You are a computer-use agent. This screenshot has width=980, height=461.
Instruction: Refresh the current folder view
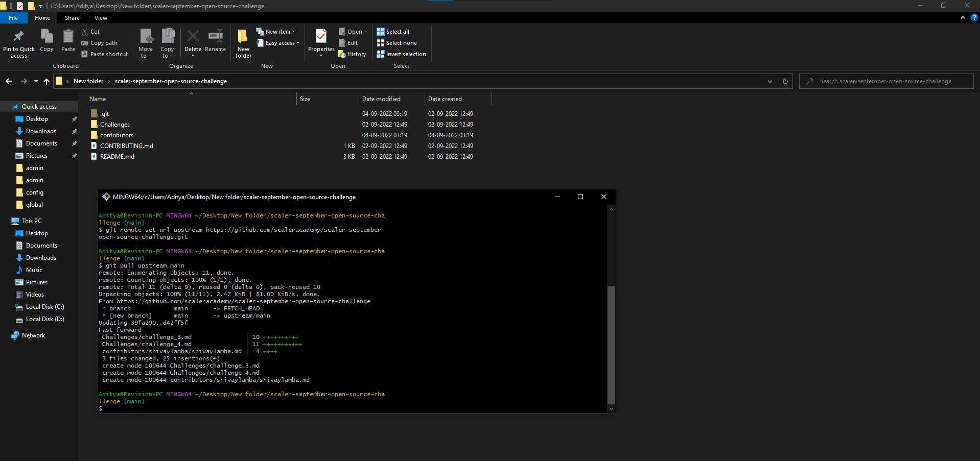785,81
